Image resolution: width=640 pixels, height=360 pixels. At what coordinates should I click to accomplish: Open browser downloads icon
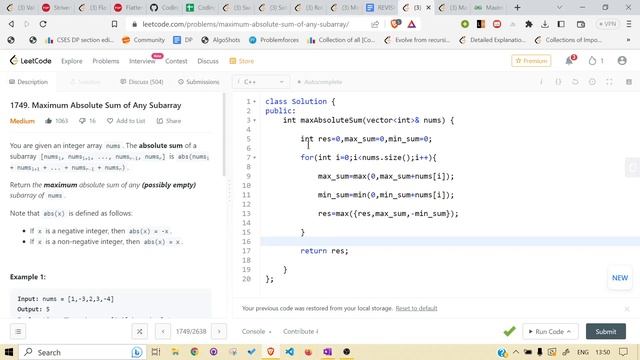[x=545, y=24]
